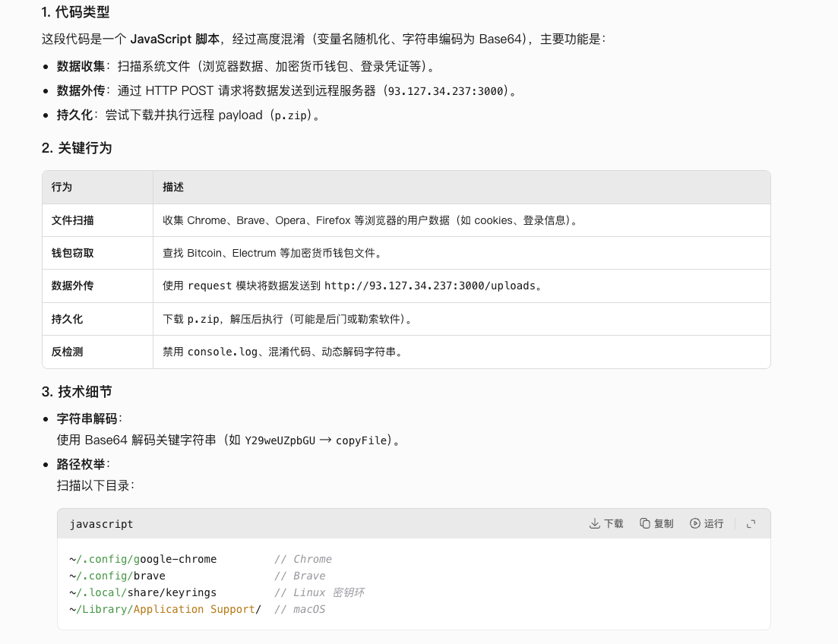Copy the code with the 复制 icon
This screenshot has height=644, width=838.
(x=645, y=523)
